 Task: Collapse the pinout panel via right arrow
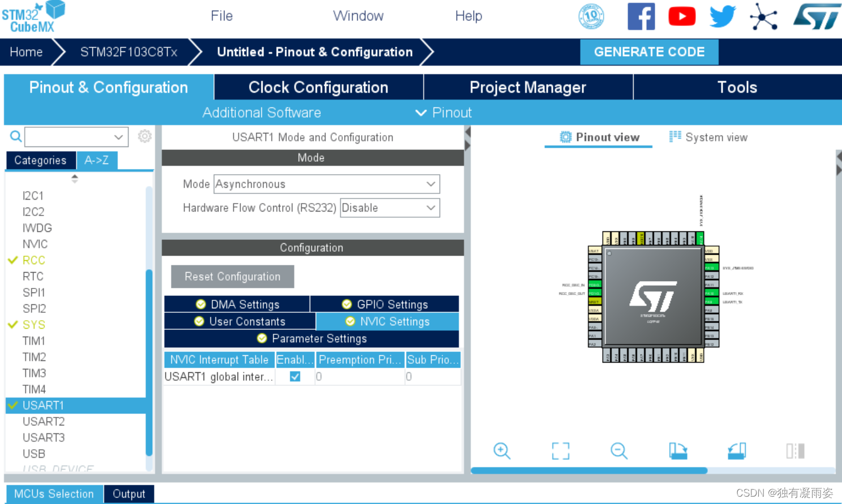[839, 170]
